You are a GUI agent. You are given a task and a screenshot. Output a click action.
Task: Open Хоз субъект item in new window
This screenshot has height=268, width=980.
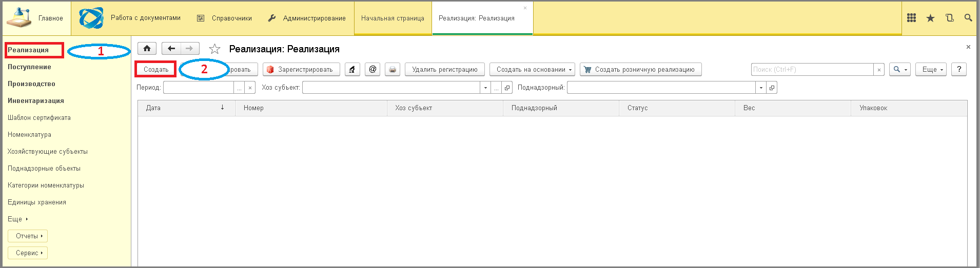point(507,88)
